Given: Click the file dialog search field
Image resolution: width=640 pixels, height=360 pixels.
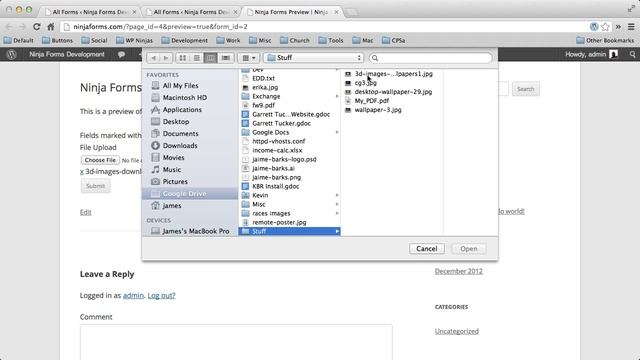Looking at the screenshot, I should [430, 58].
